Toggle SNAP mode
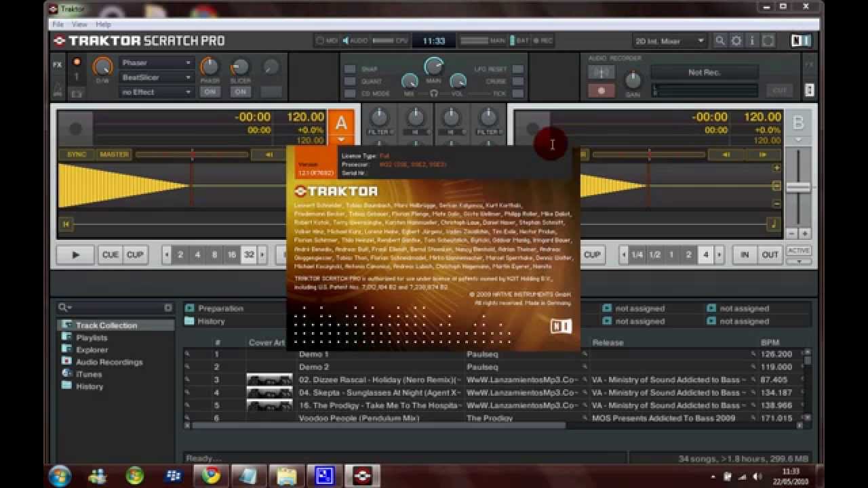Viewport: 868px width, 488px height. [350, 69]
